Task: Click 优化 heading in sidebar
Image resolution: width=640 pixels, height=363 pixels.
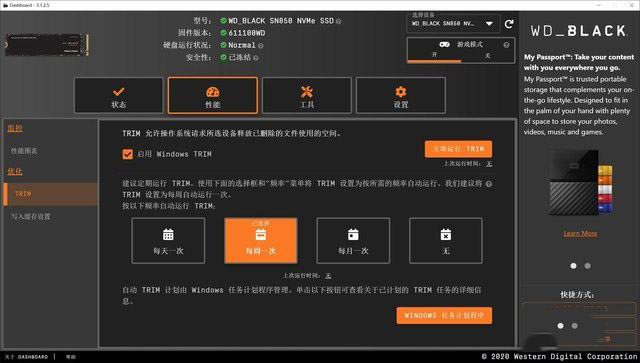Action: 15,171
